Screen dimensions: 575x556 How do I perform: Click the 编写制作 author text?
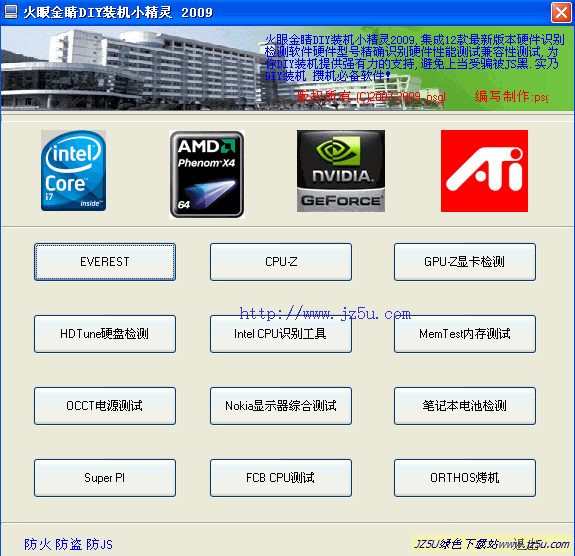tap(511, 96)
